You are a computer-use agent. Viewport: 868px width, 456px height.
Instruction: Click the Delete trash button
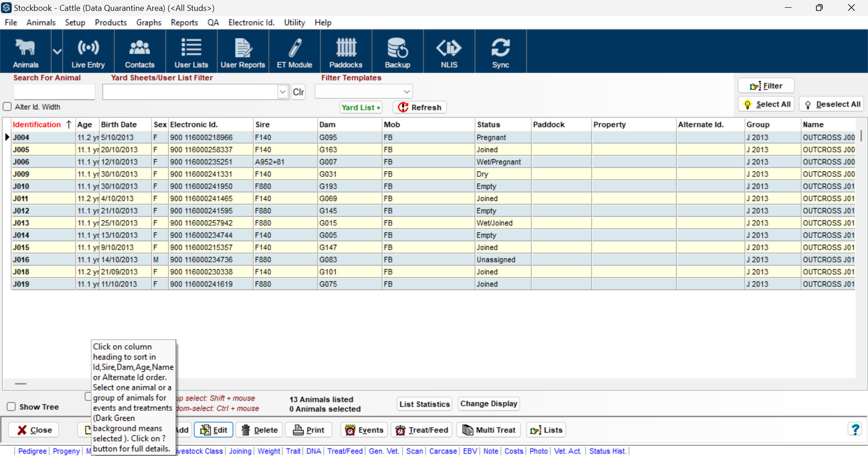[259, 430]
